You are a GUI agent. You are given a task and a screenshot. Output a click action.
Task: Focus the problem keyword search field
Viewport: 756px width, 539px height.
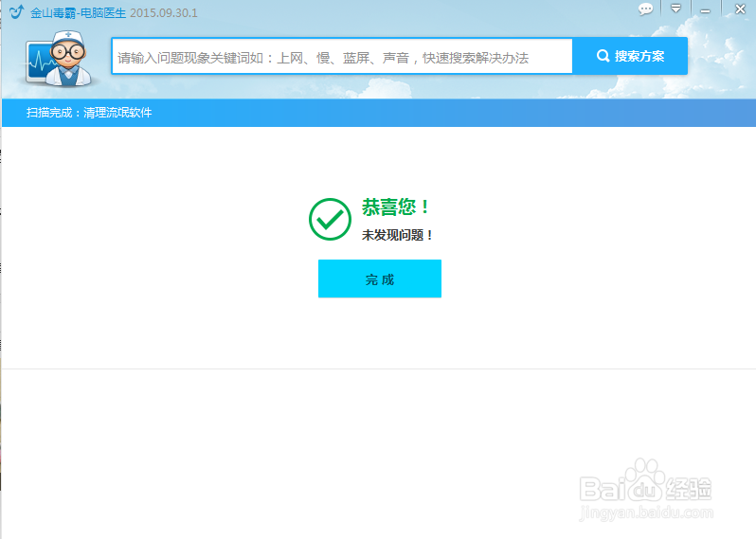342,57
